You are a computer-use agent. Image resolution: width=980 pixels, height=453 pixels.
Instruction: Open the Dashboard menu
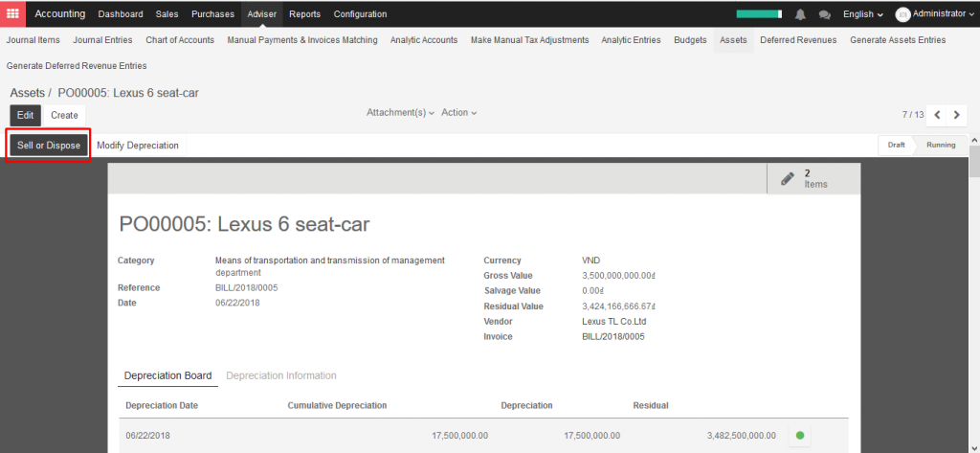tap(121, 13)
